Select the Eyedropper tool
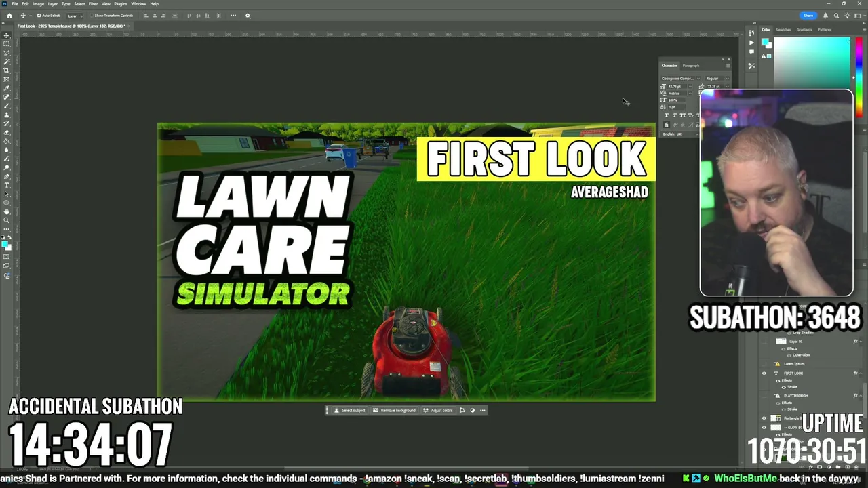868x488 pixels. click(7, 88)
